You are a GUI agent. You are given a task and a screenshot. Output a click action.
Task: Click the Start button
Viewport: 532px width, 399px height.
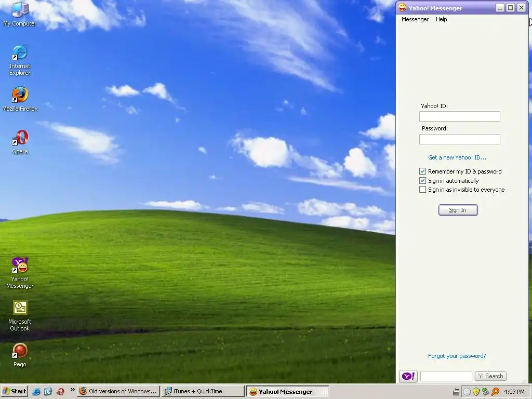click(14, 391)
